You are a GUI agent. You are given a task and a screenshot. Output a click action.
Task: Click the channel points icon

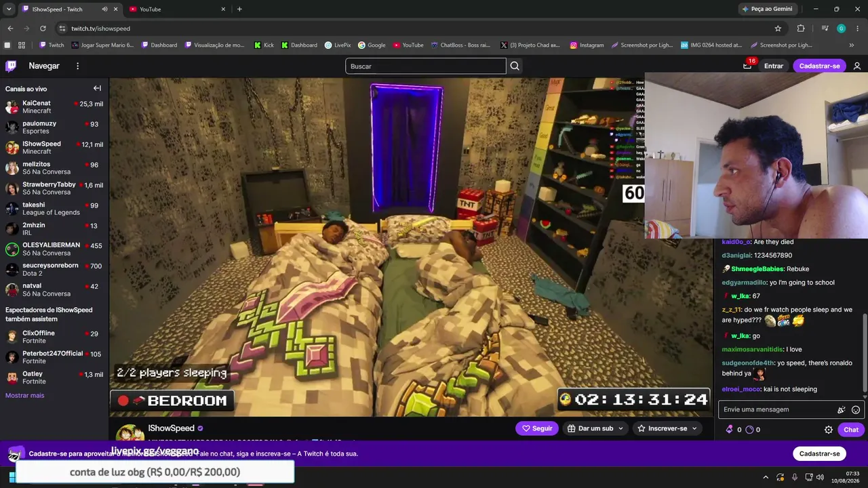(x=749, y=430)
